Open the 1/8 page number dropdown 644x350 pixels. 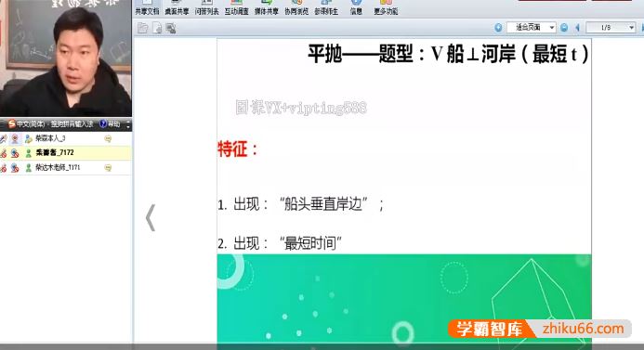pyautogui.click(x=611, y=28)
